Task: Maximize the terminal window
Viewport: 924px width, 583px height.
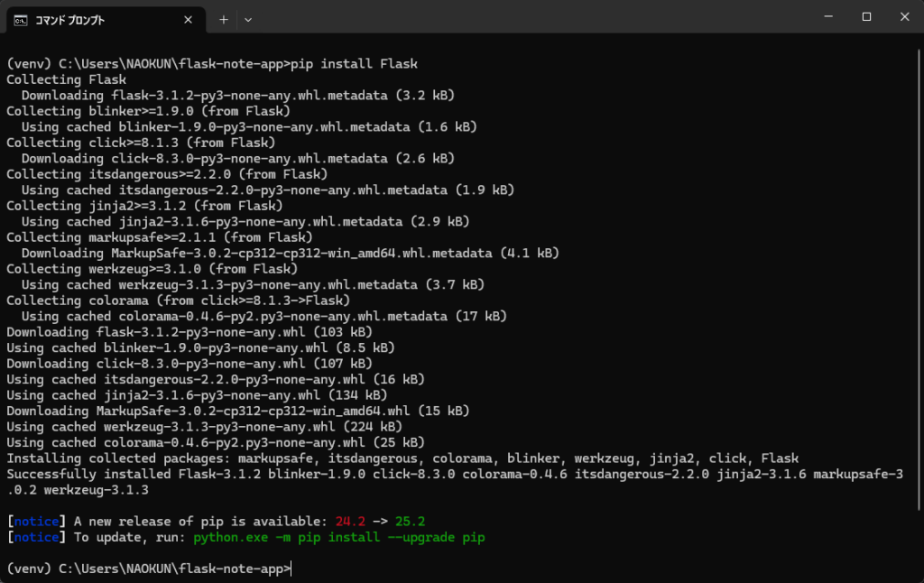Action: (866, 16)
